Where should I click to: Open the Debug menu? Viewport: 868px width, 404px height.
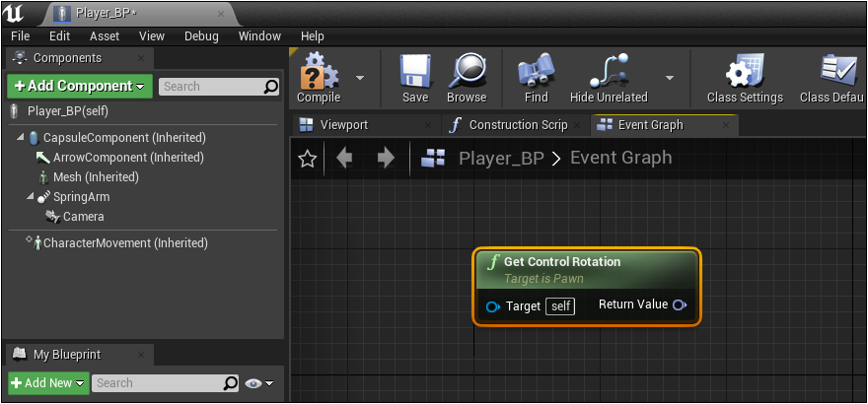point(201,35)
